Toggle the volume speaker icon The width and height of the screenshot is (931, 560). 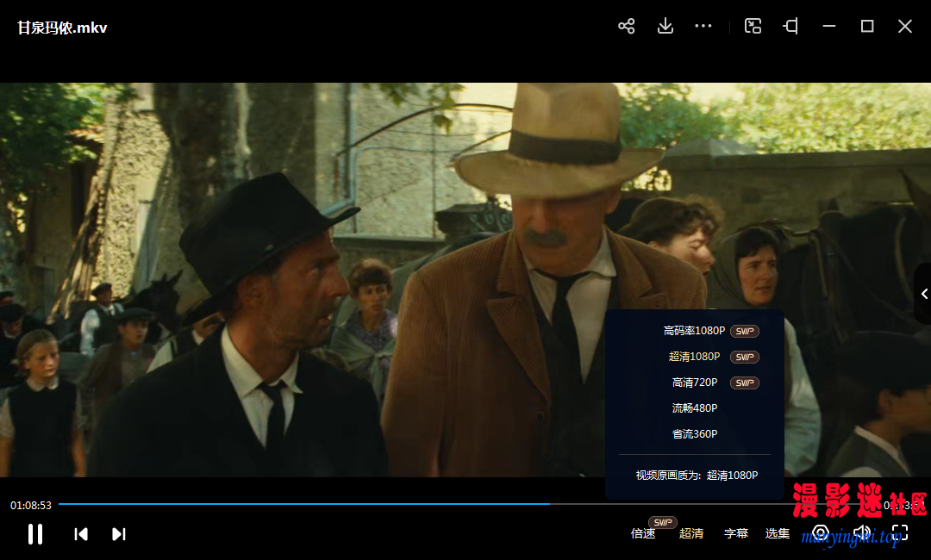click(x=861, y=533)
